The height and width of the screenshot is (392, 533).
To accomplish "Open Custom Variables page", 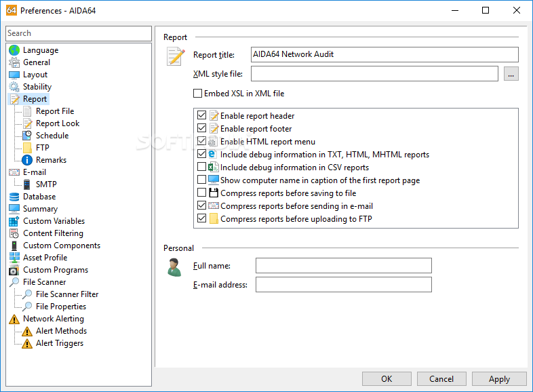I will tap(54, 221).
